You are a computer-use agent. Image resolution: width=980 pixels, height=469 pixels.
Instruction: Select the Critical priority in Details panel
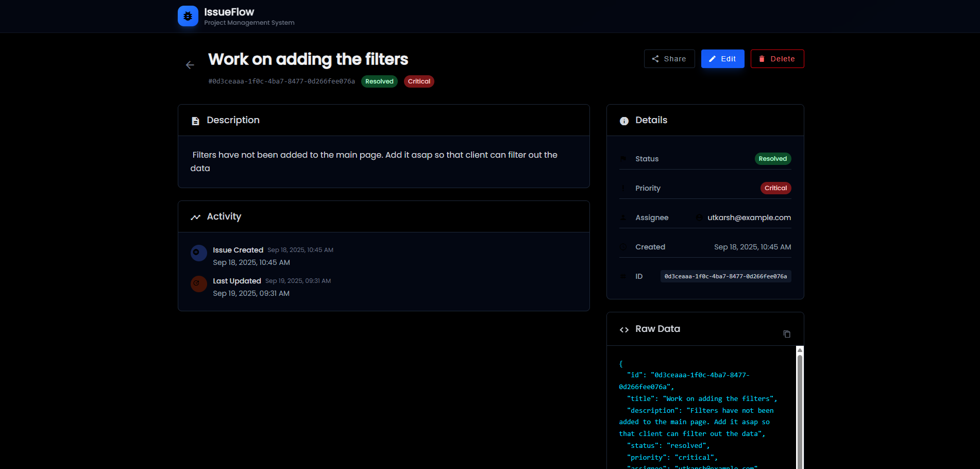775,188
